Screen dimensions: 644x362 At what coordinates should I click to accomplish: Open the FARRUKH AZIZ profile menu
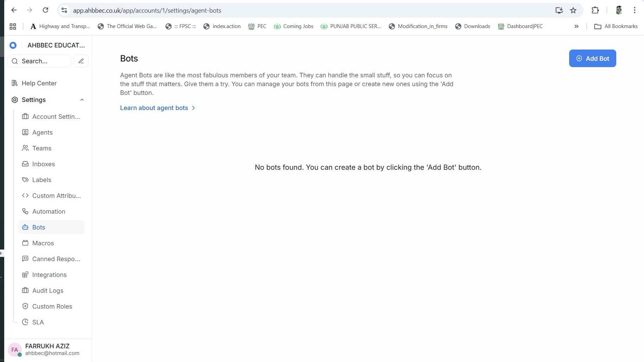click(47, 349)
